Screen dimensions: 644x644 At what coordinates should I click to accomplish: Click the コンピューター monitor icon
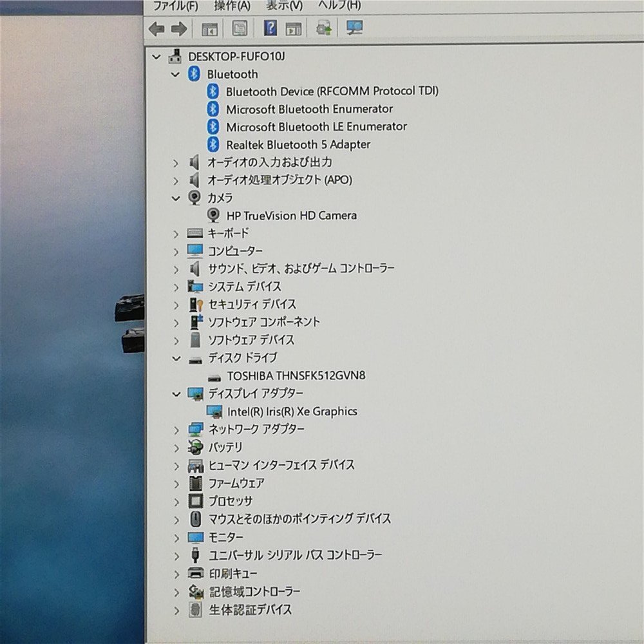coord(195,251)
